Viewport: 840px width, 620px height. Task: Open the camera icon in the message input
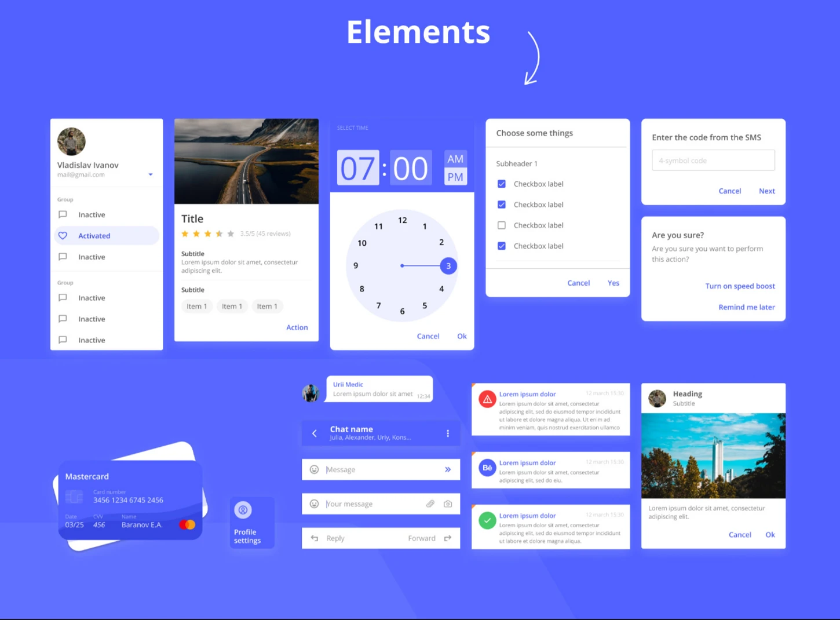click(447, 504)
